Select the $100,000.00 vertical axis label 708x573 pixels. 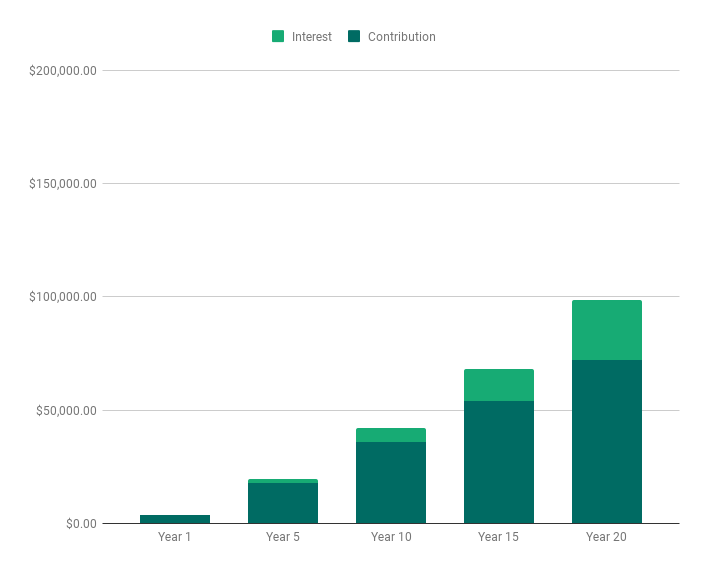63,297
